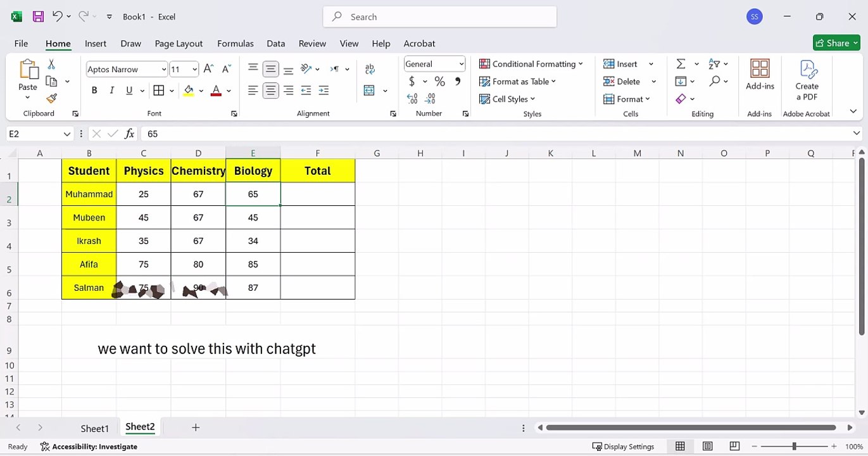
Task: Open the Name Box dropdown arrow
Action: tap(67, 134)
